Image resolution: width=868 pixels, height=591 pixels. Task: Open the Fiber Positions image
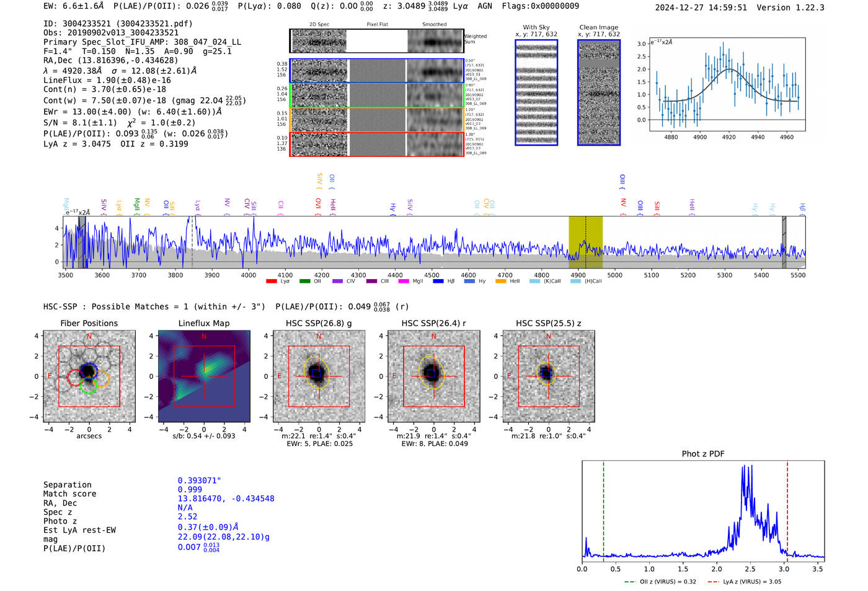(89, 376)
